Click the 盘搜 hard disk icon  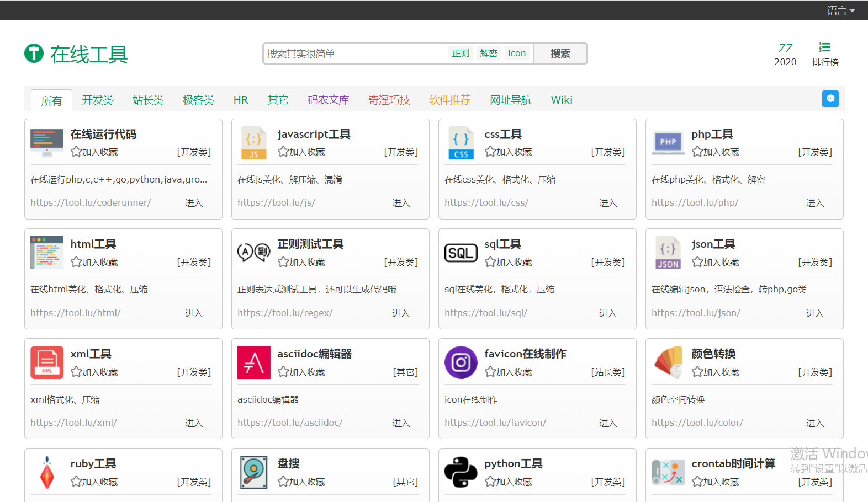[x=254, y=472]
